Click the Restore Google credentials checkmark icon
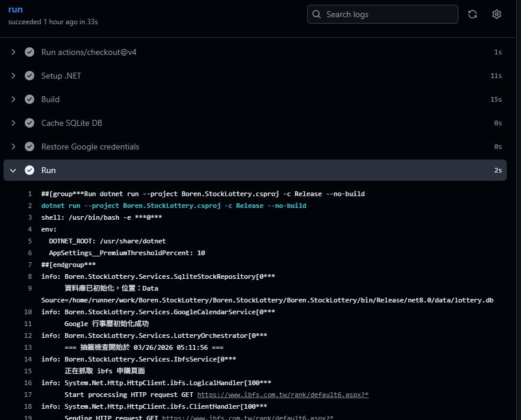The height and width of the screenshot is (420, 521). [x=30, y=146]
